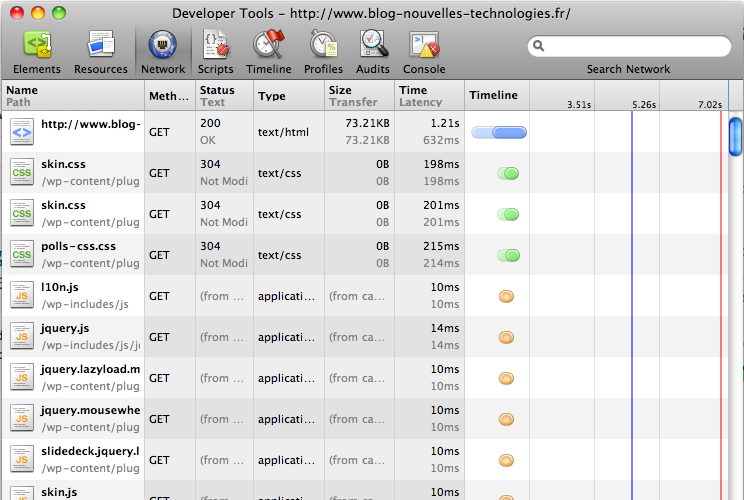This screenshot has width=744, height=500.
Task: Open the Audits panel
Action: pyautogui.click(x=373, y=52)
